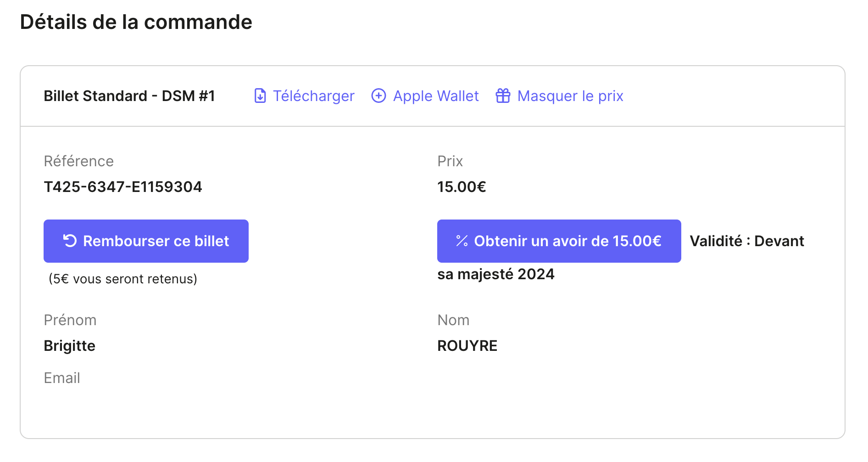868x462 pixels.
Task: Add ticket to Apple Wallet
Action: click(x=435, y=96)
